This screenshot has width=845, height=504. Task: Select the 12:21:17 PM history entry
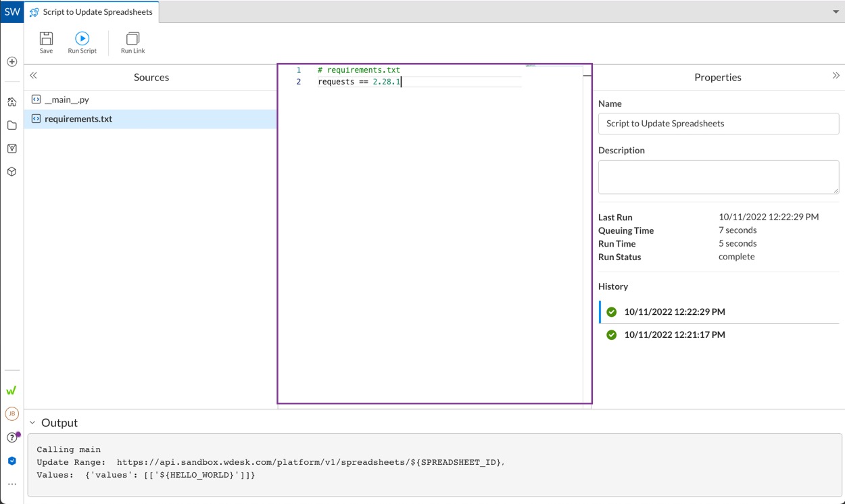674,334
